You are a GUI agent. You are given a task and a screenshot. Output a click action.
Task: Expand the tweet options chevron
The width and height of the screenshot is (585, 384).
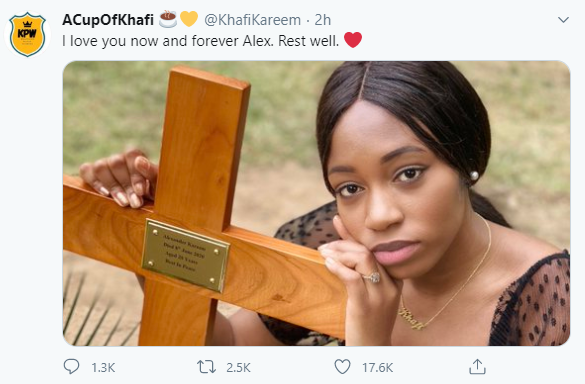click(563, 19)
